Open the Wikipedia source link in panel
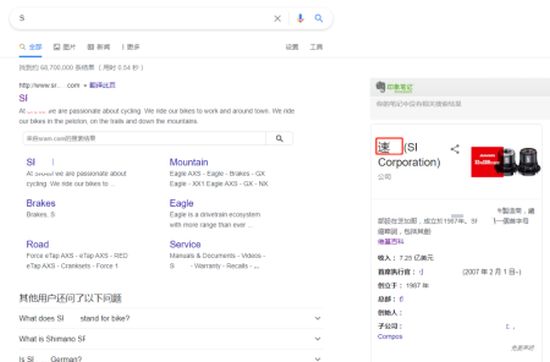This screenshot has height=362, width=550. coord(390,242)
